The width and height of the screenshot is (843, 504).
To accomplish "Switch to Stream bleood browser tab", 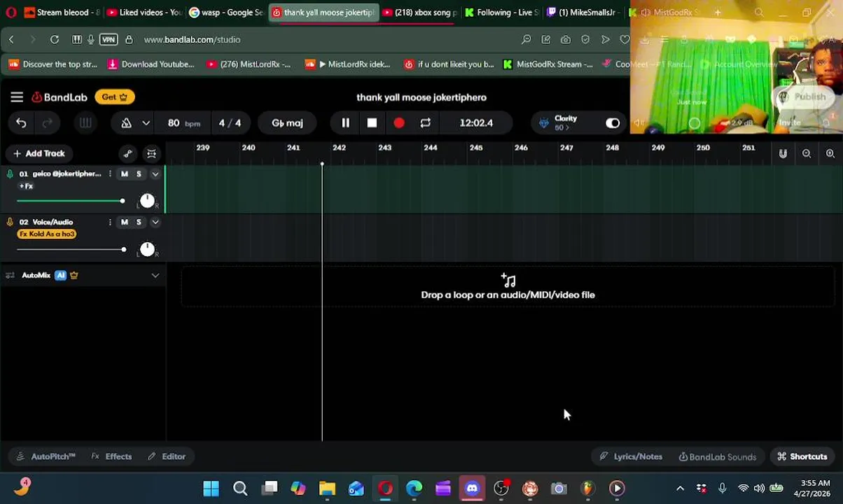I will 62,13.
